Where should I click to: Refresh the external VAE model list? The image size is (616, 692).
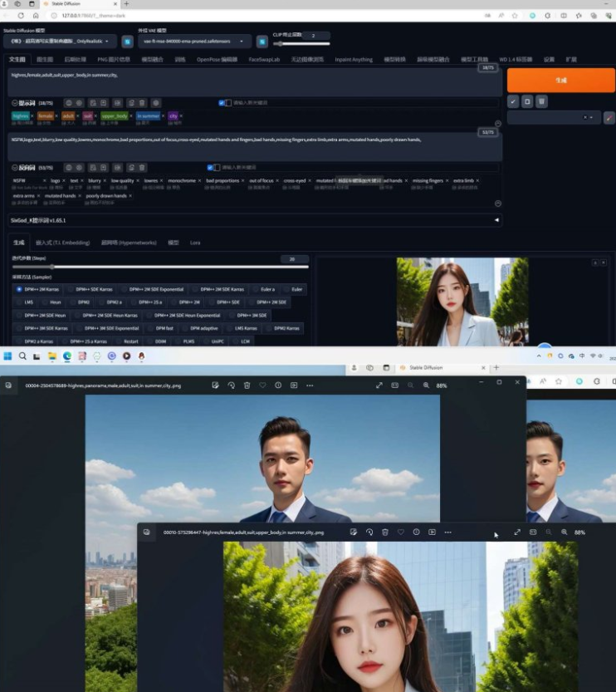pos(262,42)
